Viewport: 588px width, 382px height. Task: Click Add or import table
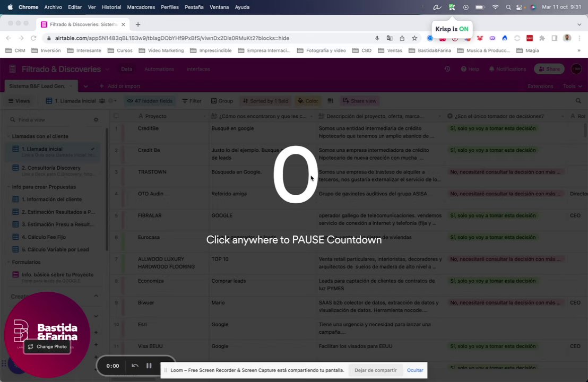point(119,86)
